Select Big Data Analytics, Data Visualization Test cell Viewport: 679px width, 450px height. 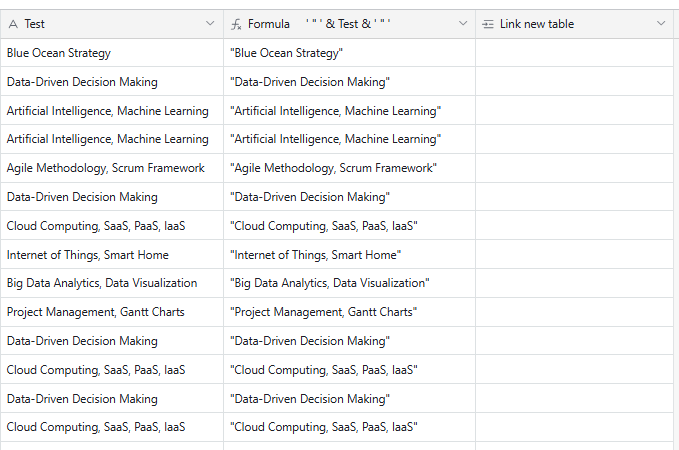pos(112,283)
